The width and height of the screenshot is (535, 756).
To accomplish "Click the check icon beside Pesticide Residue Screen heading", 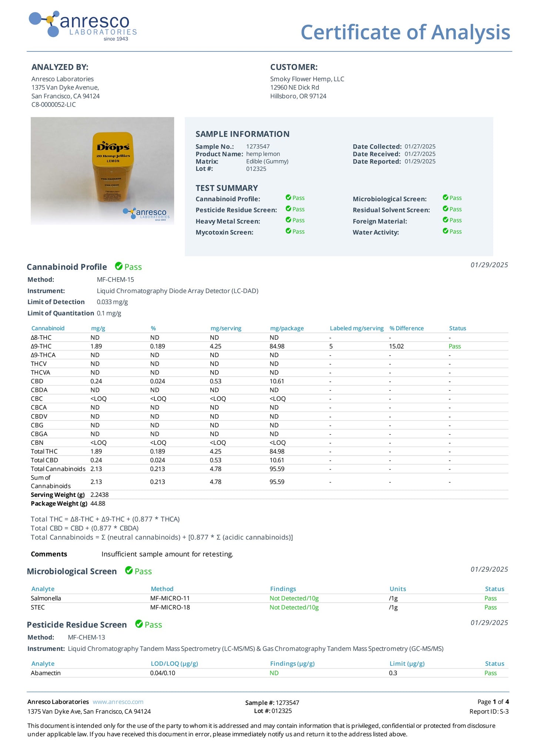I will 139,624.
